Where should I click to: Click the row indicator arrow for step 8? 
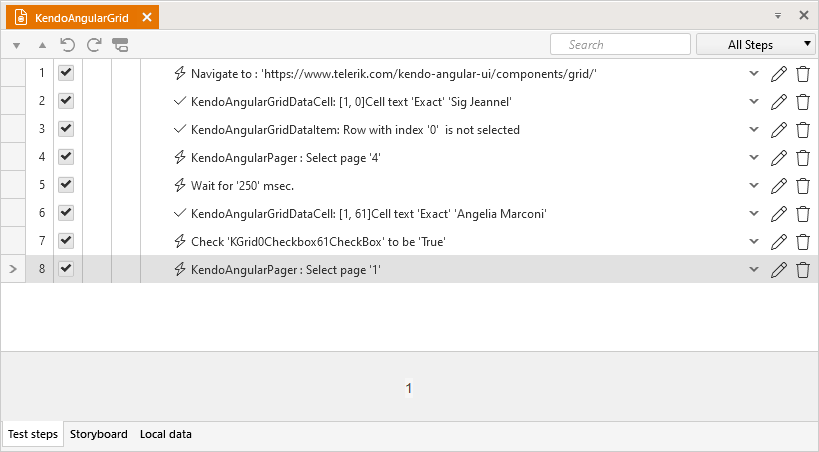pyautogui.click(x=13, y=269)
